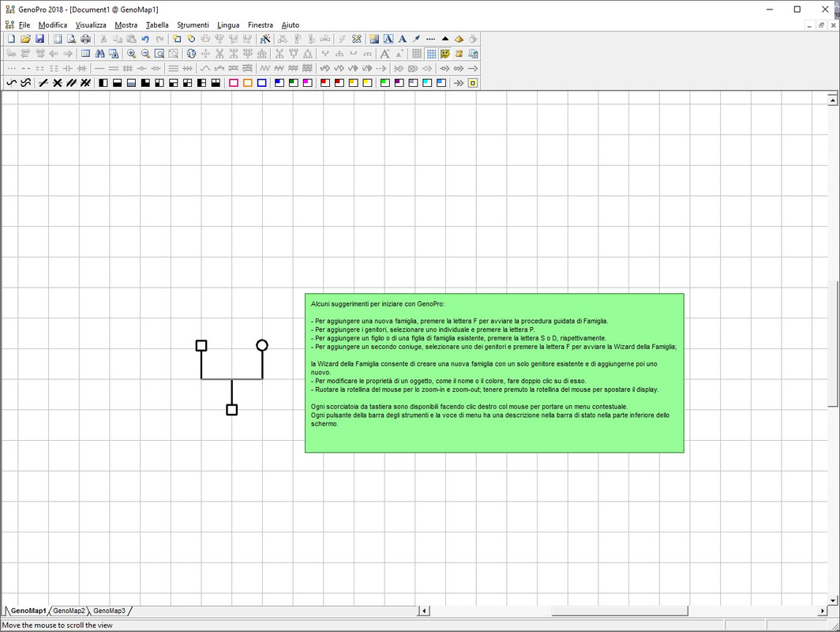Pick the pin marker tool
Viewport: 840px width, 632px height.
pos(416,39)
